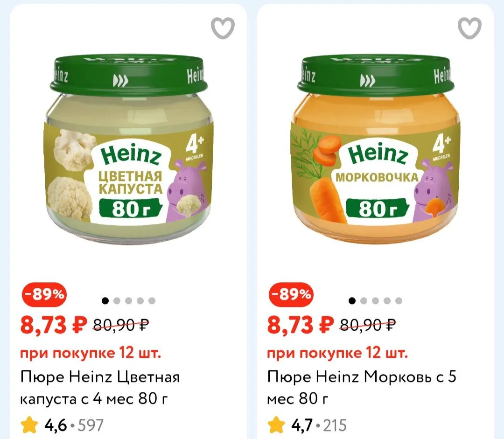Open 'Пюре Heinz Цветная капуста' product title
Image resolution: width=504 pixels, height=439 pixels.
click(100, 388)
